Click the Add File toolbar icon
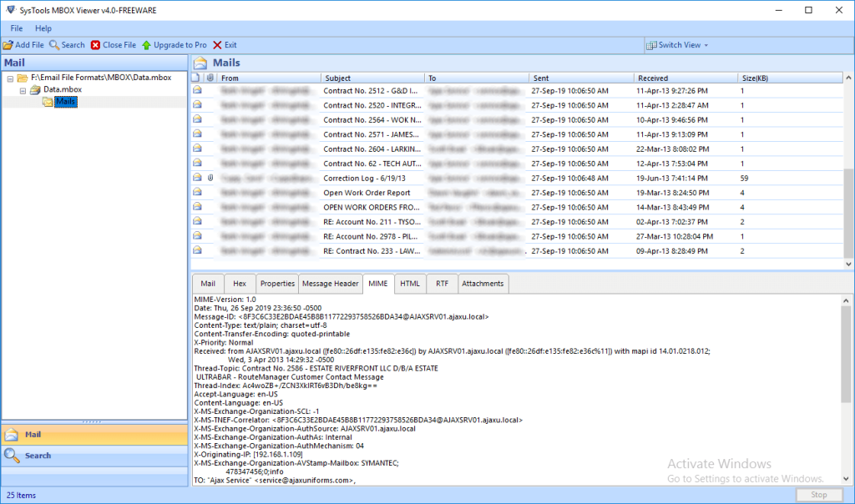This screenshot has width=855, height=504. point(8,45)
